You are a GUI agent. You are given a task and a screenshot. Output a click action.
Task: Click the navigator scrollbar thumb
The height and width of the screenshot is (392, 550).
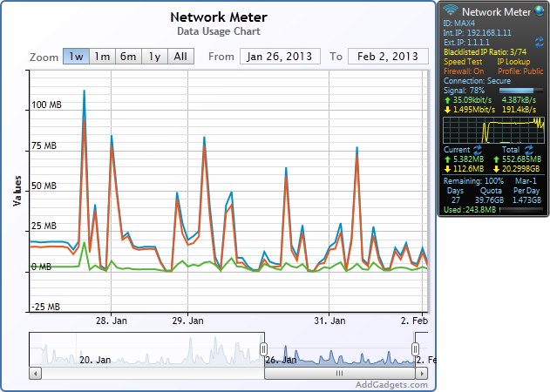[340, 373]
